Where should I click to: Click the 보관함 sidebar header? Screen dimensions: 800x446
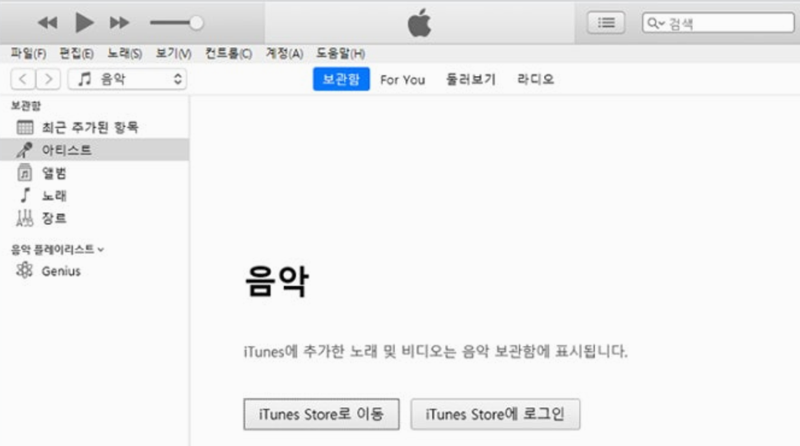26,106
